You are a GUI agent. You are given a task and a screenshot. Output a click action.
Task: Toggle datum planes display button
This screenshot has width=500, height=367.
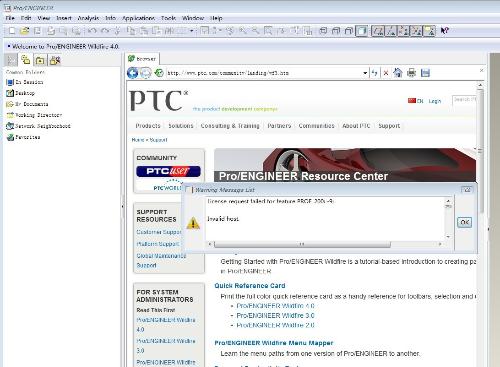pyautogui.click(x=378, y=31)
